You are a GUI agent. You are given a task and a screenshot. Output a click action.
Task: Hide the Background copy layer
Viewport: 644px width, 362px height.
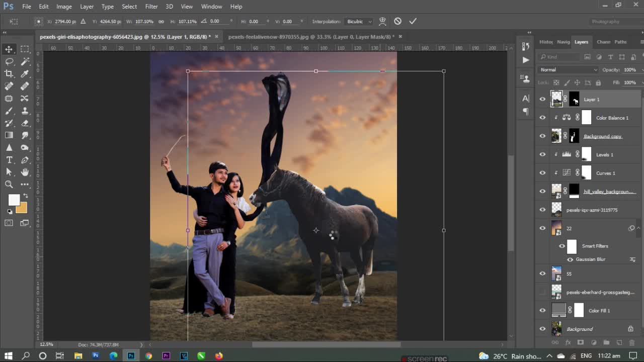tap(542, 136)
